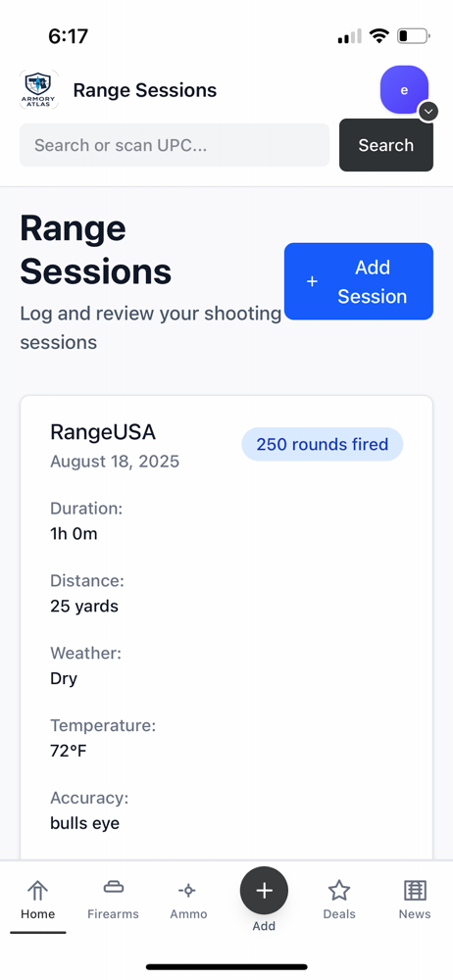Open the RangeUSA session title
This screenshot has width=453, height=980.
103,432
